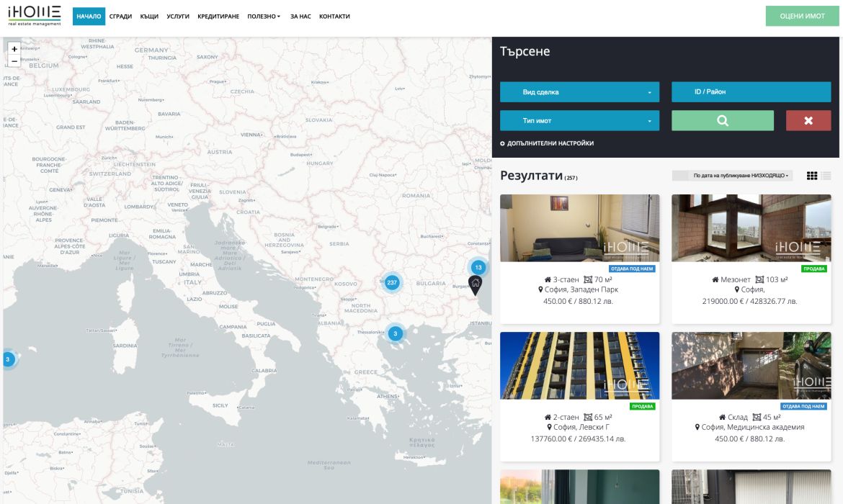The width and height of the screenshot is (843, 504).
Task: Go to the НАЧАЛО tab
Action: (x=89, y=17)
